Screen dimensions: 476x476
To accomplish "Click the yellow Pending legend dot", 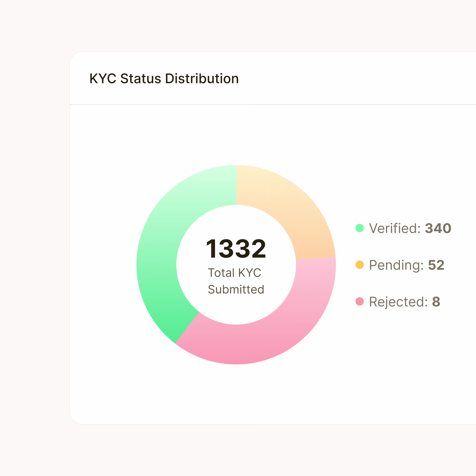I will (x=359, y=265).
